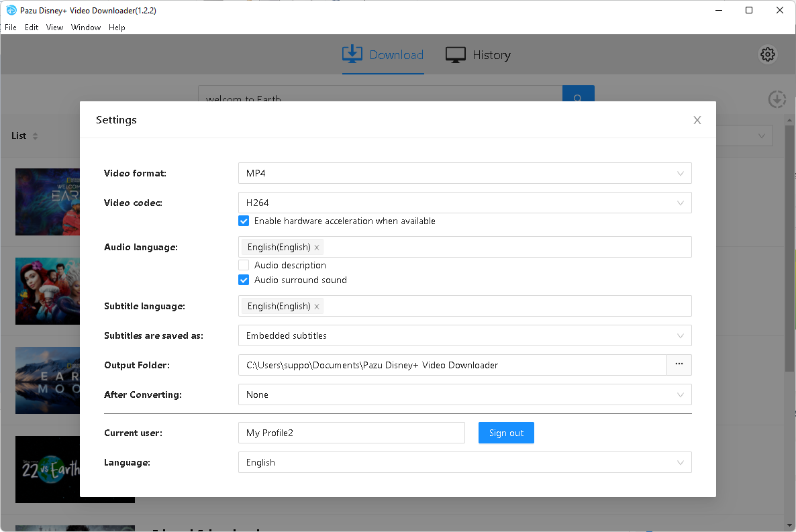Click the Pazu app logo icon
The width and height of the screenshot is (796, 532).
tap(11, 10)
